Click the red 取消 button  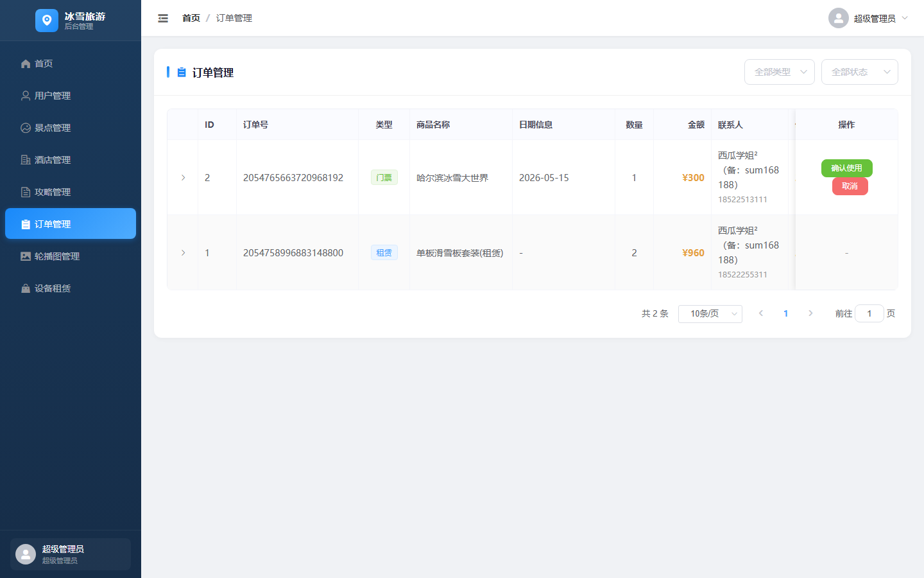click(x=850, y=186)
